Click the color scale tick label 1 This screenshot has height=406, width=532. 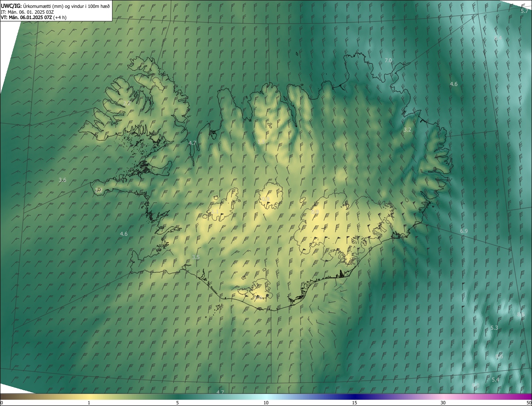tap(89, 403)
